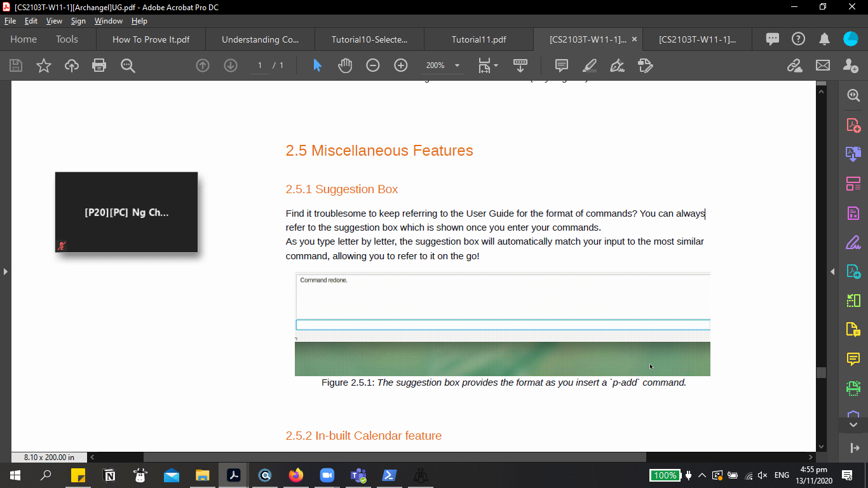Open the chat bubble messages icon
The image size is (868, 488).
[773, 39]
